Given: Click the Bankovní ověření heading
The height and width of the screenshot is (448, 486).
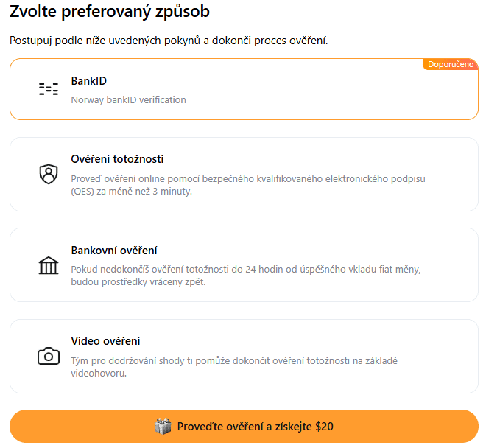Looking at the screenshot, I should 114,251.
